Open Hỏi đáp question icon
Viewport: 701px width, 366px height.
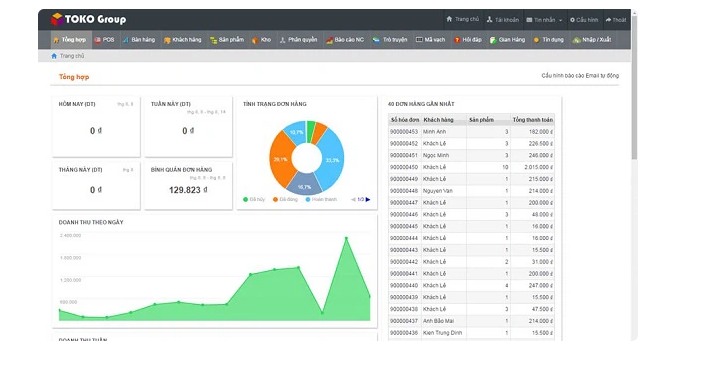point(457,40)
